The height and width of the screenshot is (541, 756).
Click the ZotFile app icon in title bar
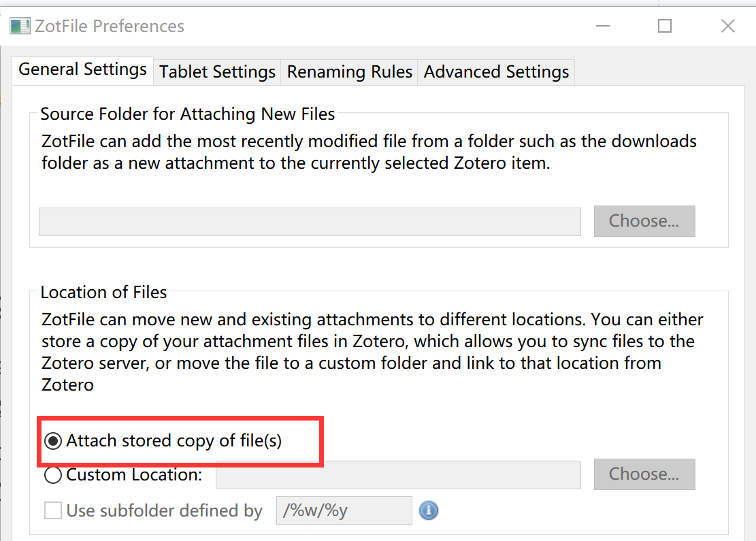point(20,27)
